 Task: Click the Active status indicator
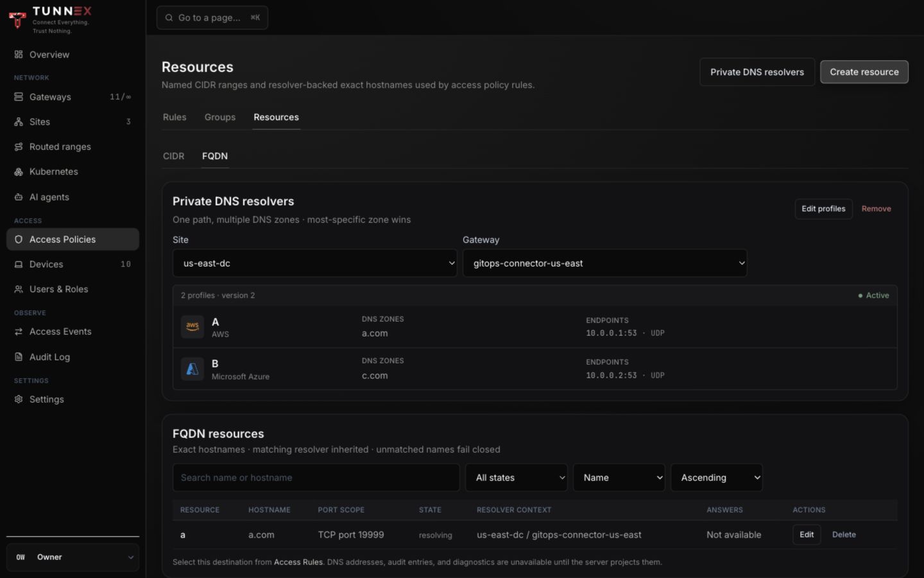874,295
